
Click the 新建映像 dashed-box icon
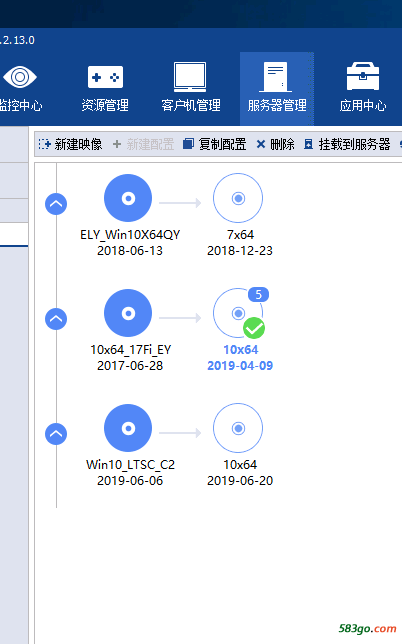pos(44,144)
